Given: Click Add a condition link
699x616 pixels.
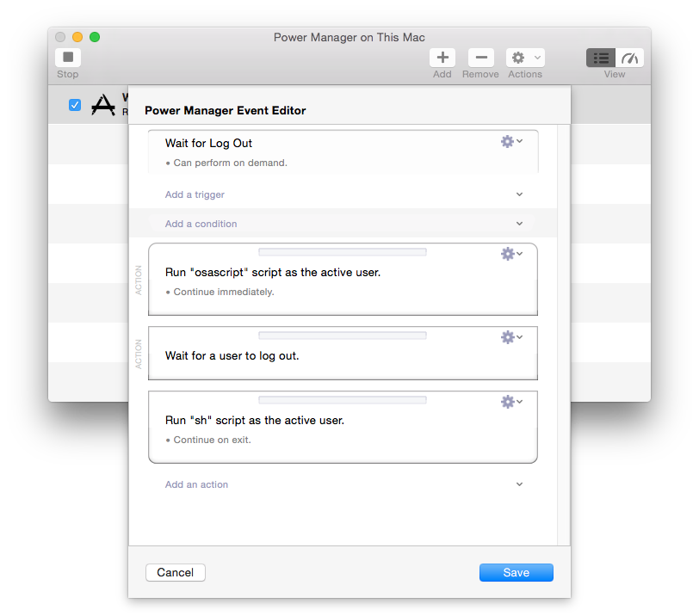Looking at the screenshot, I should pos(201,224).
